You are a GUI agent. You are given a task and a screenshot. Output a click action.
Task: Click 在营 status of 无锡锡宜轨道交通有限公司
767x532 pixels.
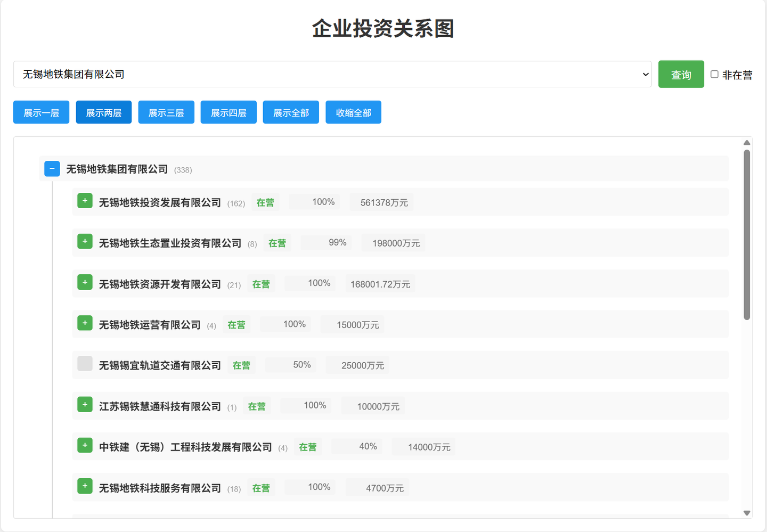pyautogui.click(x=241, y=366)
